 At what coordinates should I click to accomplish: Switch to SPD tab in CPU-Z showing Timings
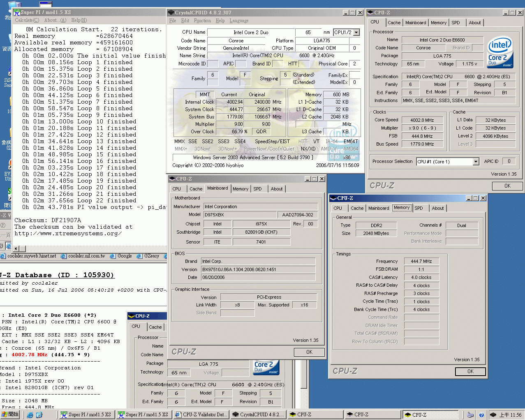419,208
